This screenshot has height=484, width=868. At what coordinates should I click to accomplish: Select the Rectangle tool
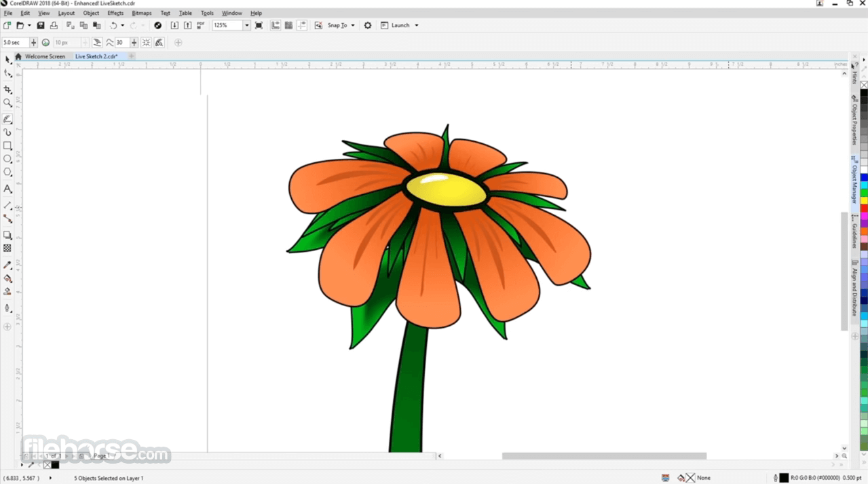pos(7,146)
